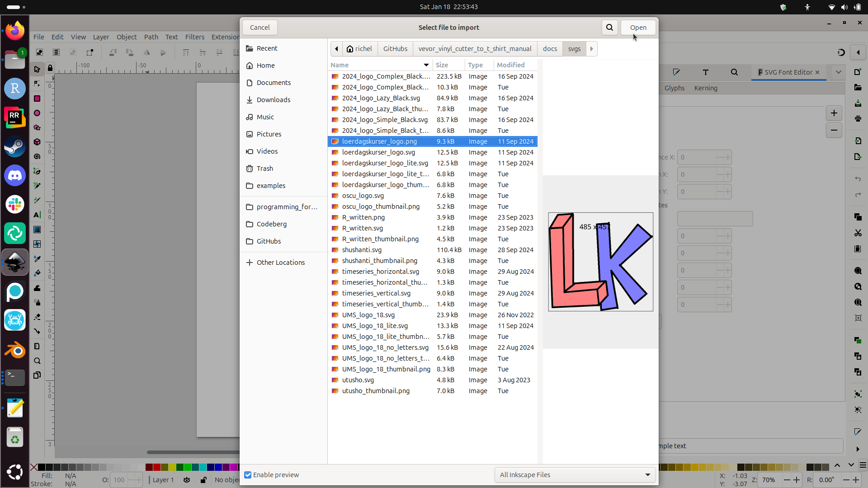Select the Inkscape selector arrow tool
The height and width of the screenshot is (488, 868).
point(37,69)
